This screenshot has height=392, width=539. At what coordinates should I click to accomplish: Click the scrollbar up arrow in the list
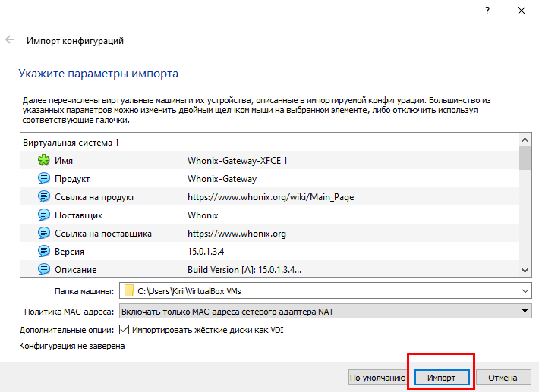coord(525,140)
